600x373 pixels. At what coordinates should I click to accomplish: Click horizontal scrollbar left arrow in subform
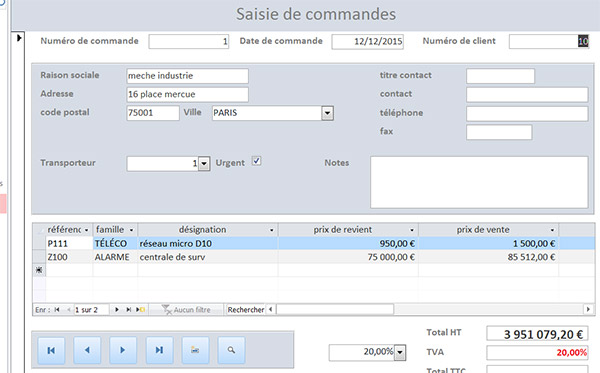coord(271,309)
